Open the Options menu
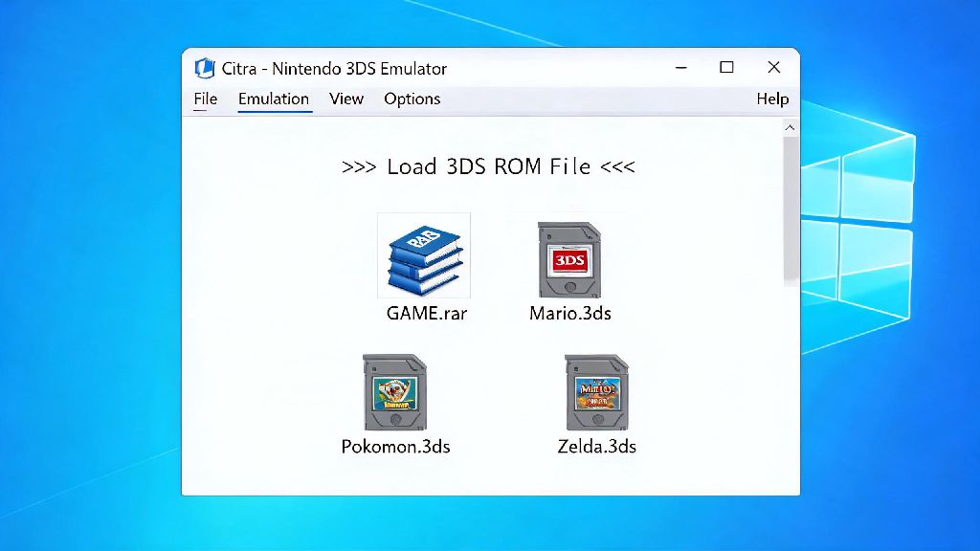 coord(412,99)
